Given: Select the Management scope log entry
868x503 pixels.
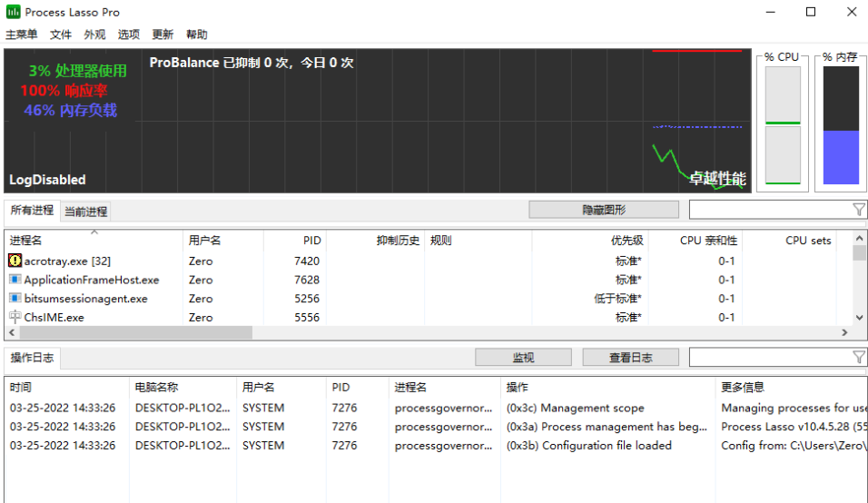Looking at the screenshot, I should [436, 408].
